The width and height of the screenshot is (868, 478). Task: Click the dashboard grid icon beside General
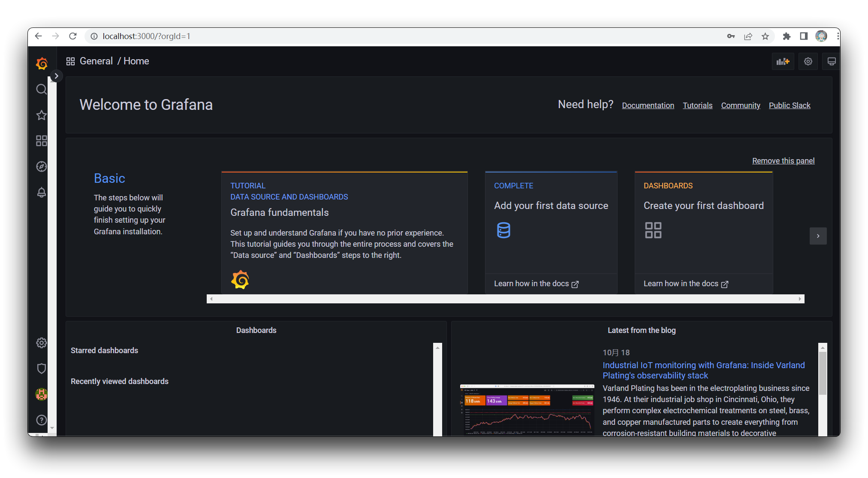71,61
